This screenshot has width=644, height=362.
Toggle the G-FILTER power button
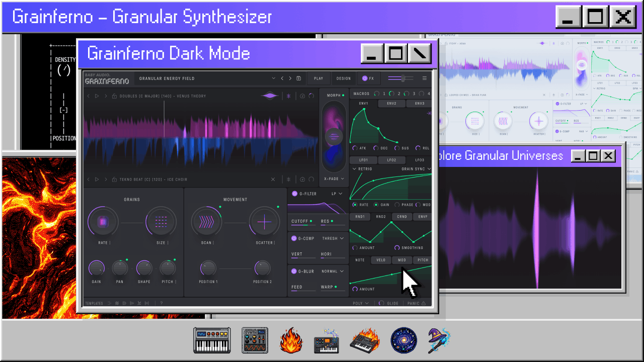click(x=295, y=194)
